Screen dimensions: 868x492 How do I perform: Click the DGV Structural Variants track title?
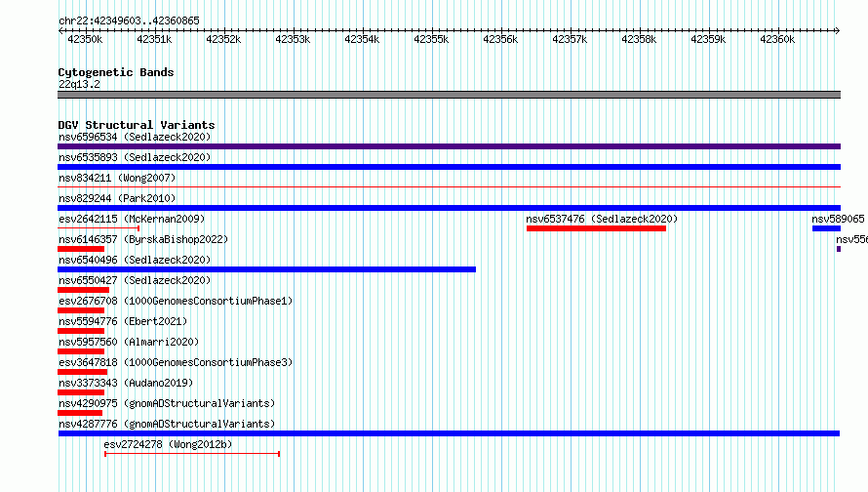pos(137,125)
